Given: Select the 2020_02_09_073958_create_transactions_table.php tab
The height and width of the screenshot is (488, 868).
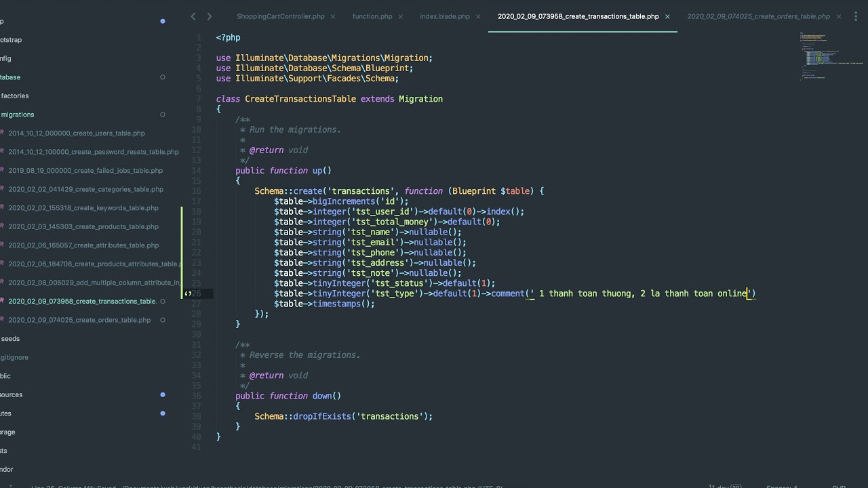Looking at the screenshot, I should point(578,16).
